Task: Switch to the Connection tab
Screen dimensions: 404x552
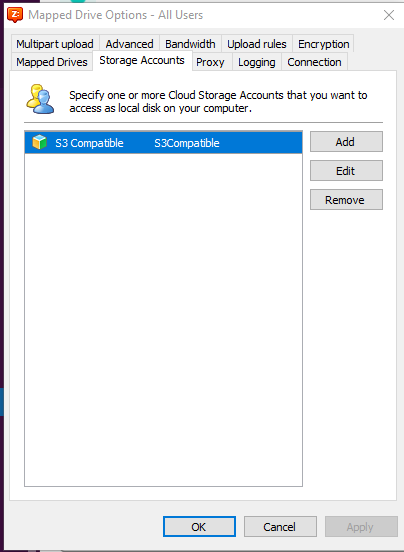Action: 314,62
